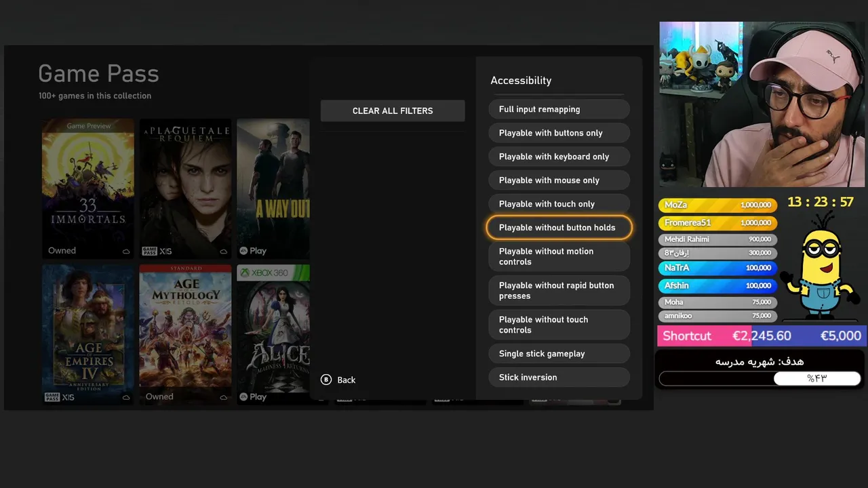Enable Playable with touch only filter
Viewport: 868px width, 488px height.
(559, 204)
